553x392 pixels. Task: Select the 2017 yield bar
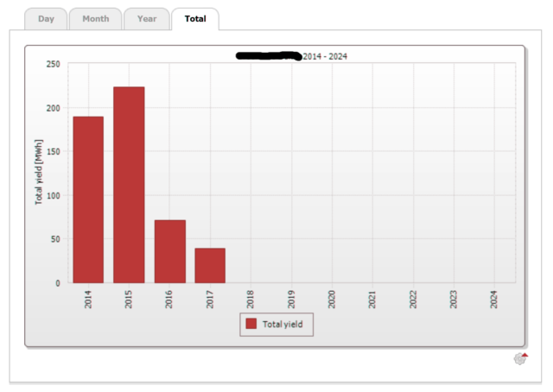tap(210, 265)
